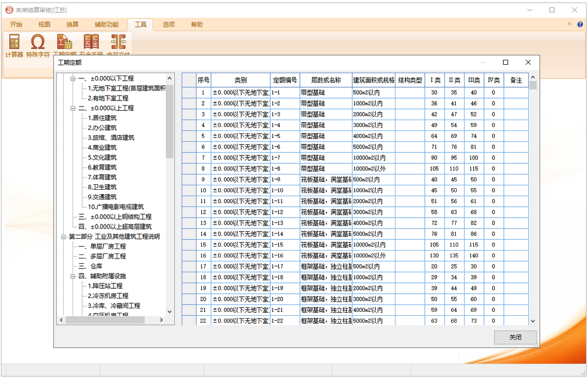Select 6.教育建筑 tree item

pos(102,167)
